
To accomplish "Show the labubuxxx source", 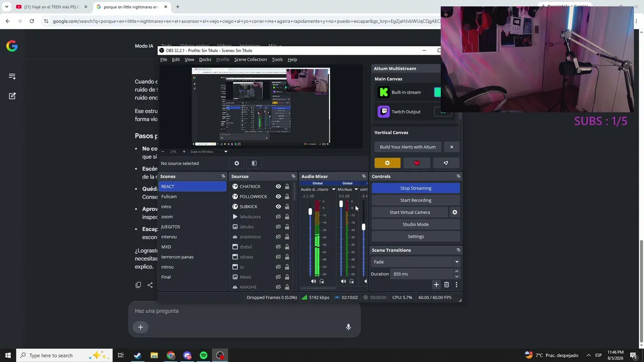I will coord(278,217).
